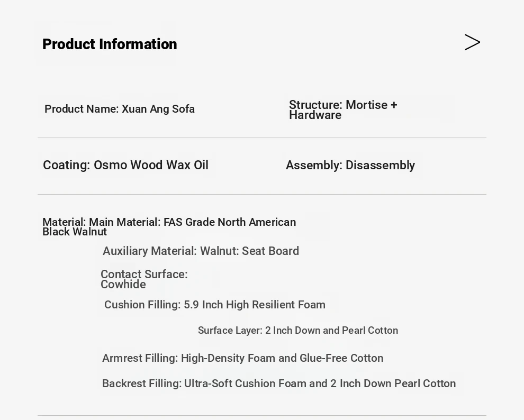Expand the Product Information chevron arrow
Image resolution: width=524 pixels, height=420 pixels.
point(472,42)
